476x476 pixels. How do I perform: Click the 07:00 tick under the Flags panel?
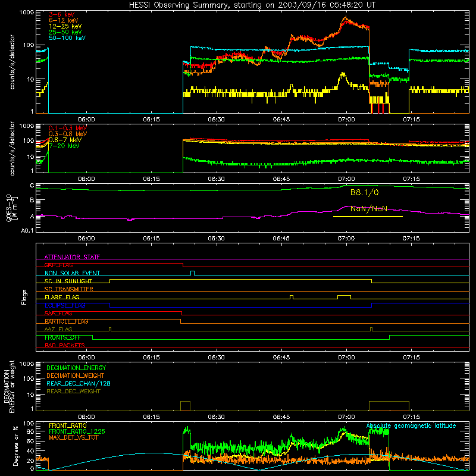click(x=346, y=358)
